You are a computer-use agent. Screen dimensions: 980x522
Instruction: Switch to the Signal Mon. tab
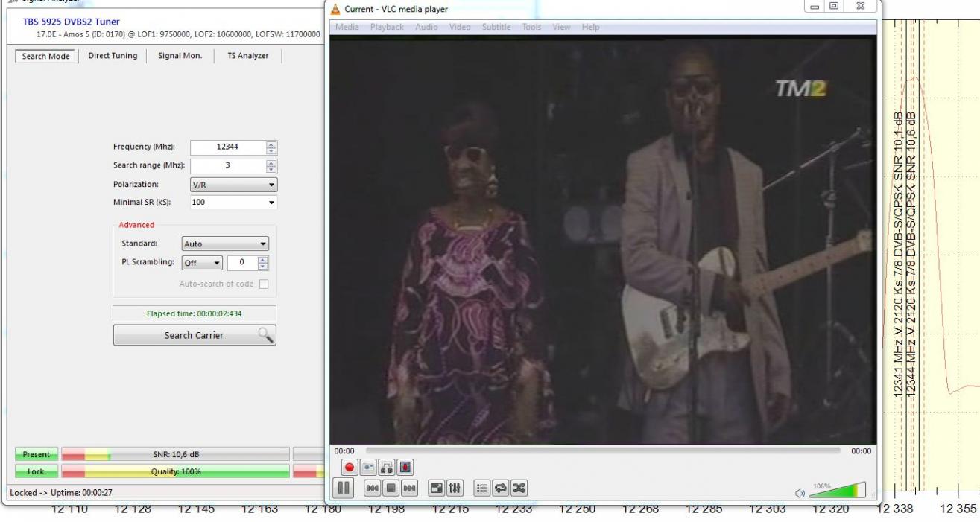point(180,56)
